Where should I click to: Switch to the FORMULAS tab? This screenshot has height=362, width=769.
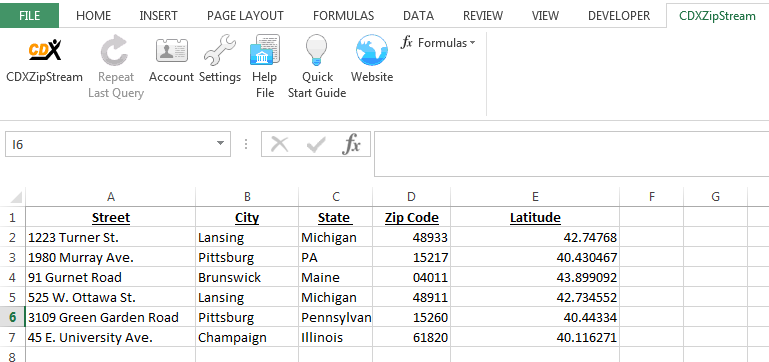[343, 16]
